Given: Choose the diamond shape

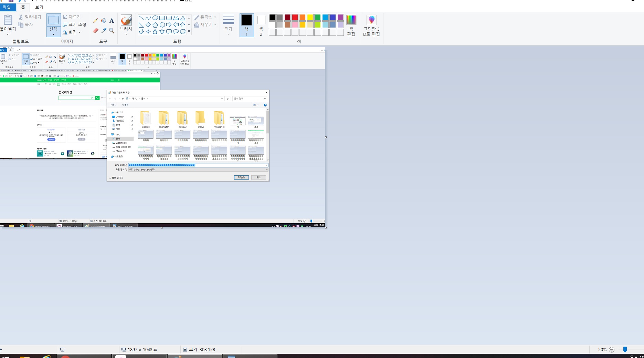Looking at the screenshot, I should point(148,25).
